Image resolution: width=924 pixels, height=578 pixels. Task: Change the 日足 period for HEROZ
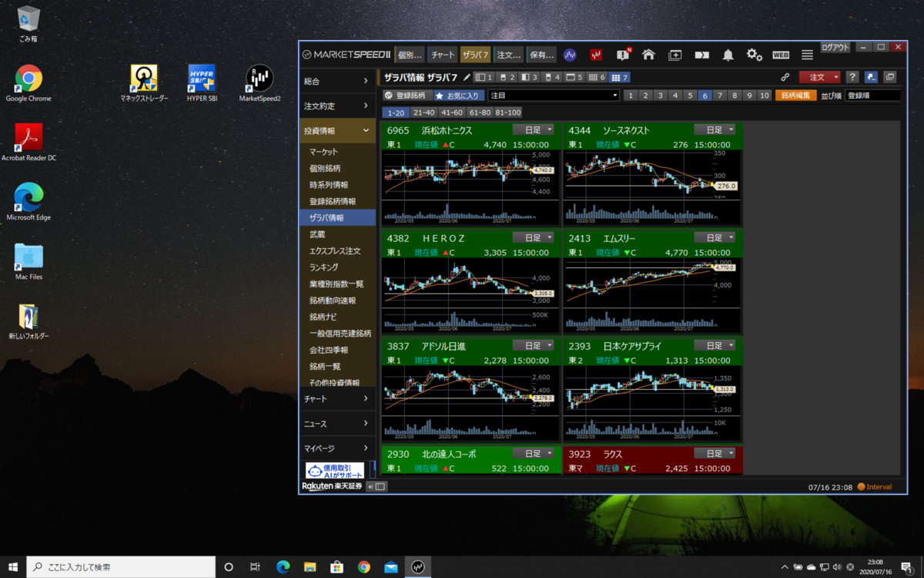pos(533,237)
